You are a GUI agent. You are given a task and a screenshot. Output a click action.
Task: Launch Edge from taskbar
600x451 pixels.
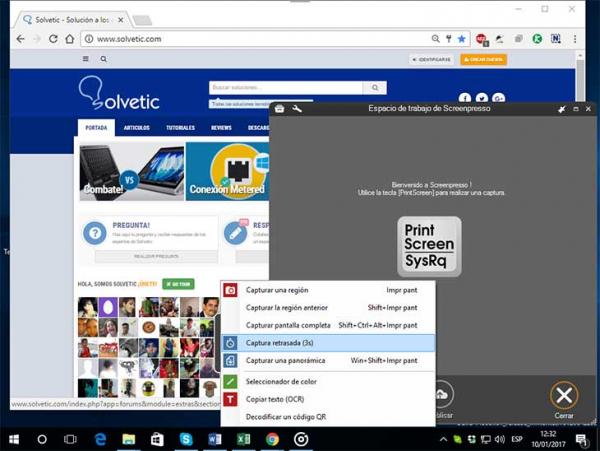pyautogui.click(x=100, y=439)
